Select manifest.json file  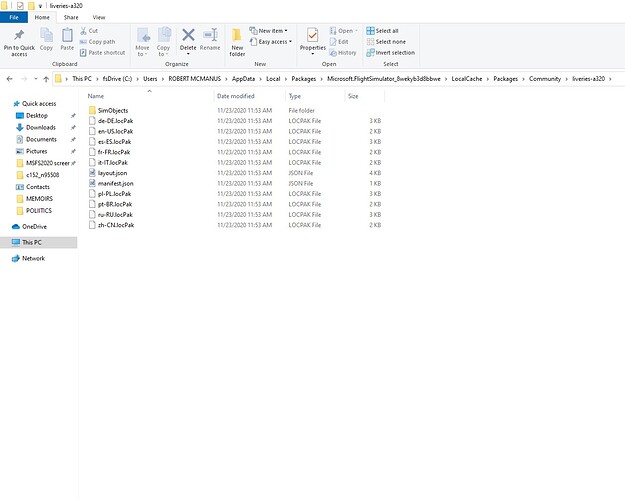coord(116,183)
